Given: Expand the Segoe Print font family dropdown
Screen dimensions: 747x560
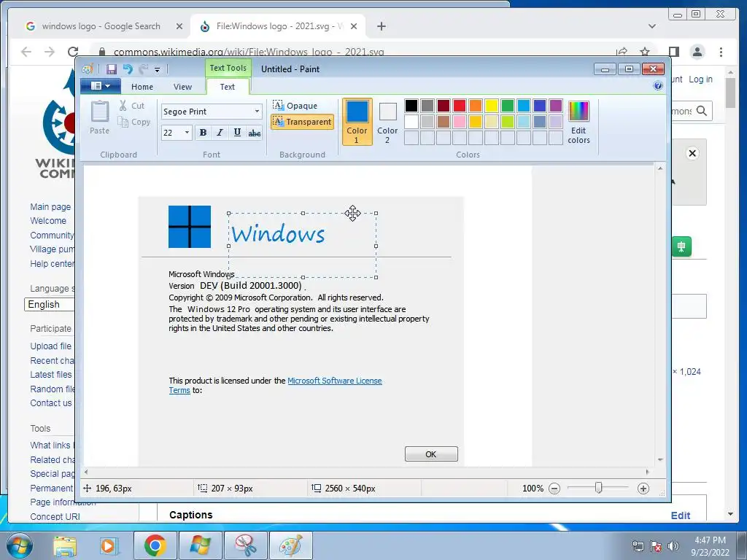Looking at the screenshot, I should [x=257, y=112].
